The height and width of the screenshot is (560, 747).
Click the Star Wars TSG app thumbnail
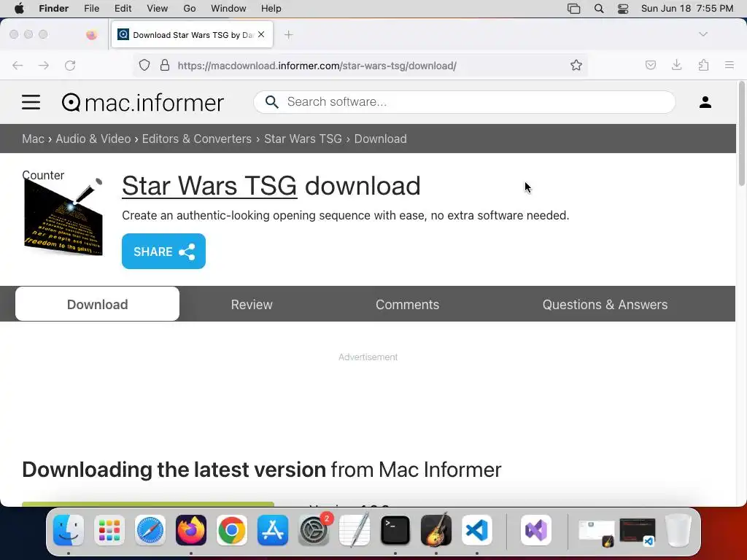(x=63, y=217)
